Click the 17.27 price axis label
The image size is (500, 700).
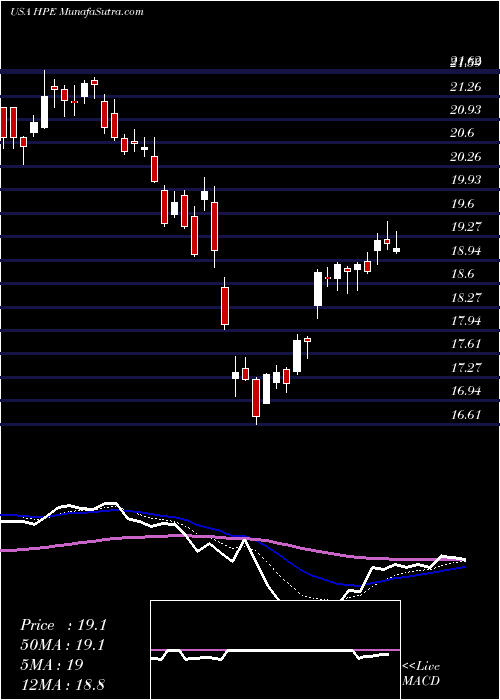click(466, 367)
